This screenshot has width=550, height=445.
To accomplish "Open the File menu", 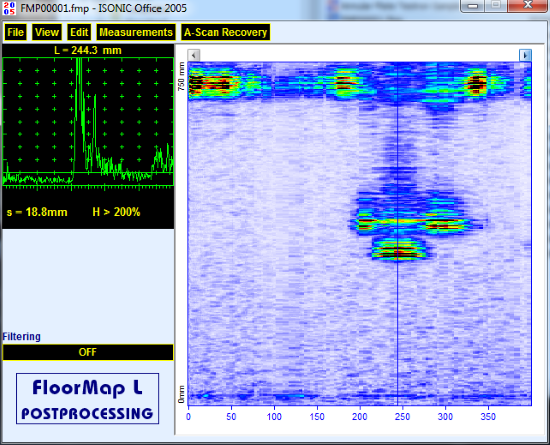I will pyautogui.click(x=15, y=32).
